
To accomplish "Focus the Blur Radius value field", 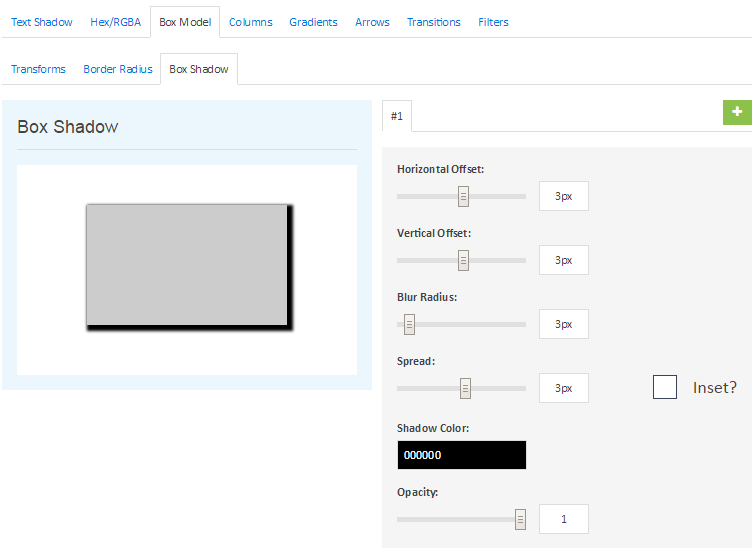I will click(564, 324).
